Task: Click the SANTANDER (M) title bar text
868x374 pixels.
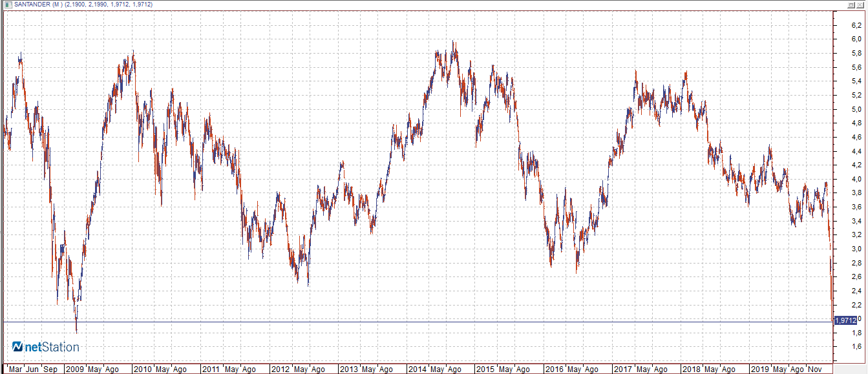Action: pyautogui.click(x=39, y=5)
